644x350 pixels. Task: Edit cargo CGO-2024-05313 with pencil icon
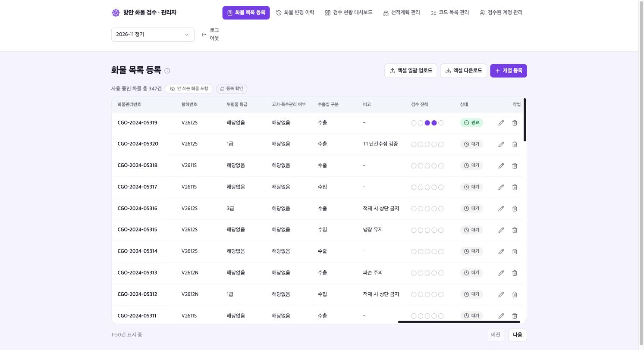click(x=501, y=273)
